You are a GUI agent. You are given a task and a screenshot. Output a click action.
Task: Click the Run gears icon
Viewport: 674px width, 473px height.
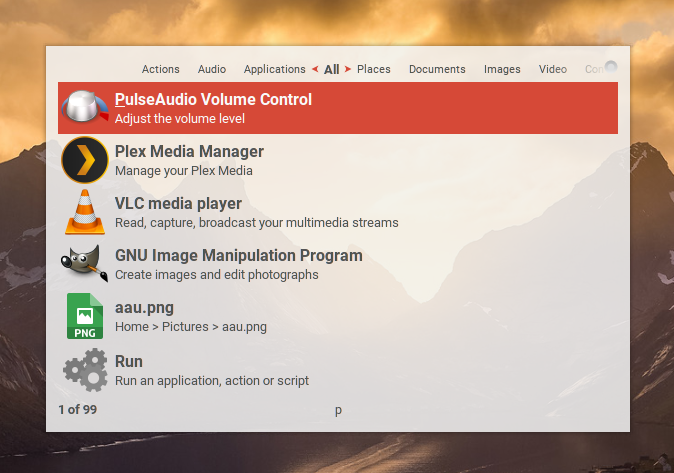click(85, 370)
